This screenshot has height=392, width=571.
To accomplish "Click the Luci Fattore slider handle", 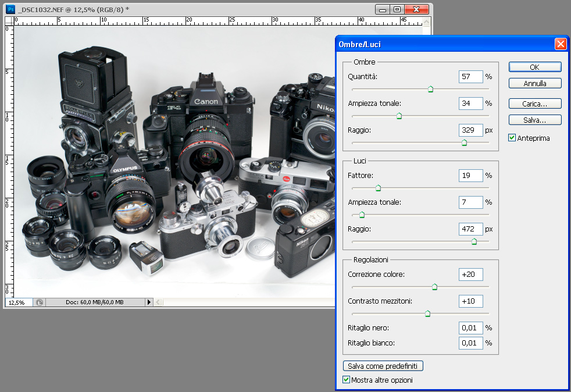I will click(x=379, y=188).
